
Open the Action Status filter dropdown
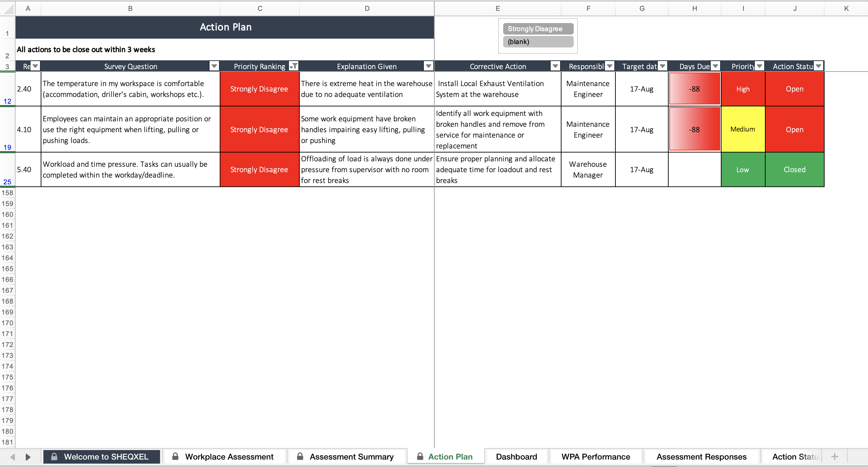coord(818,66)
